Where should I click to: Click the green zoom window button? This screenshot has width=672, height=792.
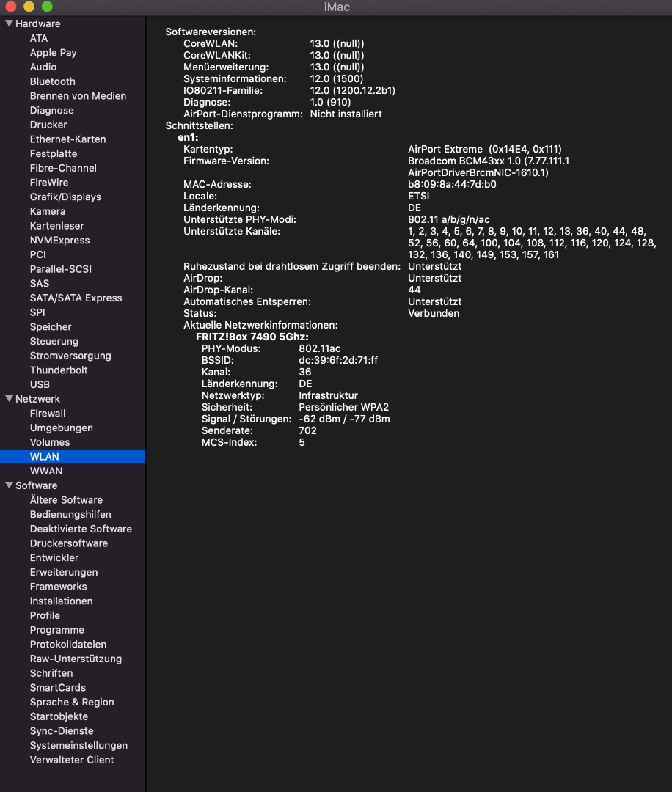[47, 7]
